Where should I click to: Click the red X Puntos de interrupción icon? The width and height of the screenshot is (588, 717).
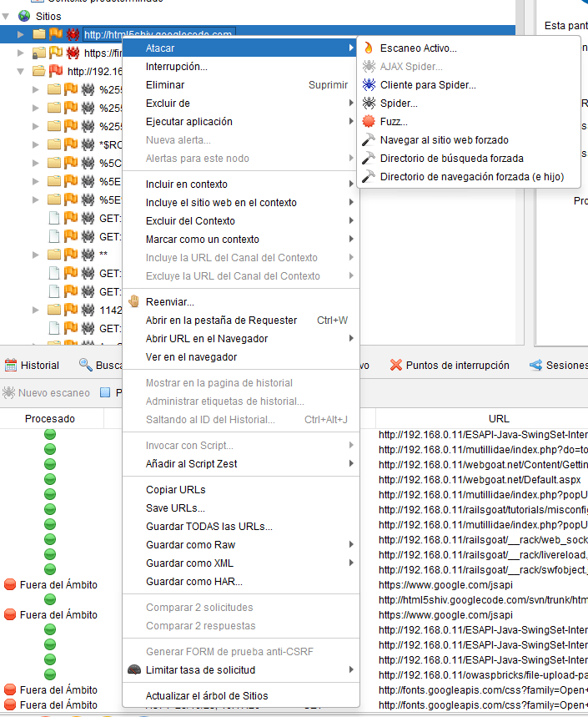(396, 366)
